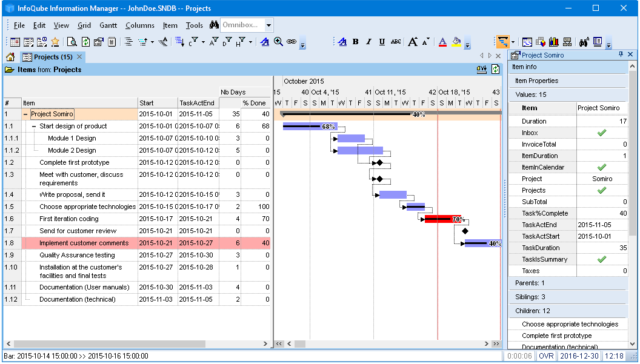Open the Omnibox dropdown arrow
The image size is (640, 364).
(268, 25)
